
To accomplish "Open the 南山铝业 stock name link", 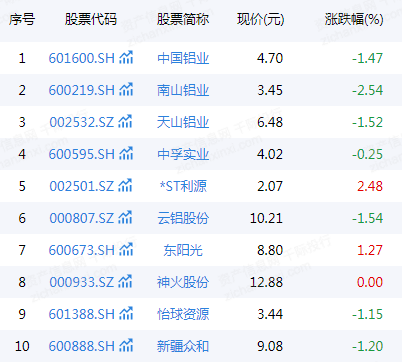I will click(183, 90).
